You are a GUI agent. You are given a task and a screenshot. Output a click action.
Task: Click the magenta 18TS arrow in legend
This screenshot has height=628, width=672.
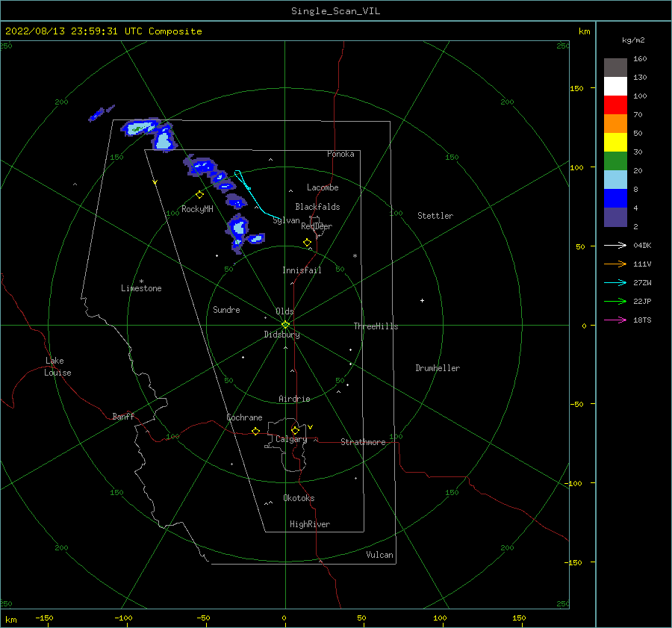click(x=615, y=320)
